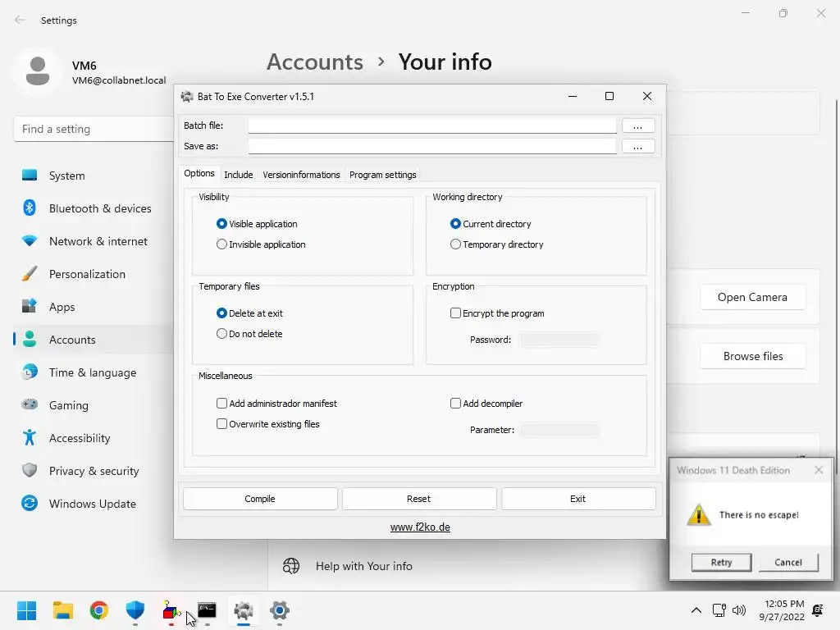Select the Accounts person icon in sidebar
The width and height of the screenshot is (840, 630).
coord(30,339)
